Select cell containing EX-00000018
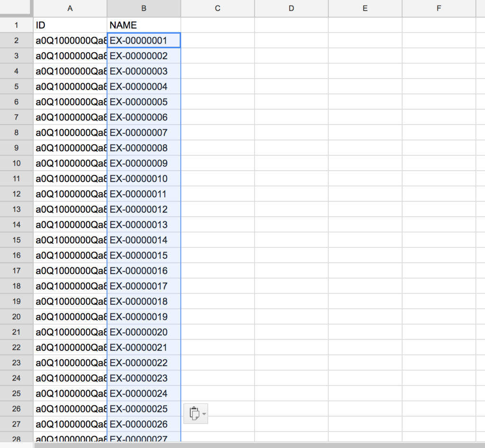485x448 pixels. [x=144, y=301]
